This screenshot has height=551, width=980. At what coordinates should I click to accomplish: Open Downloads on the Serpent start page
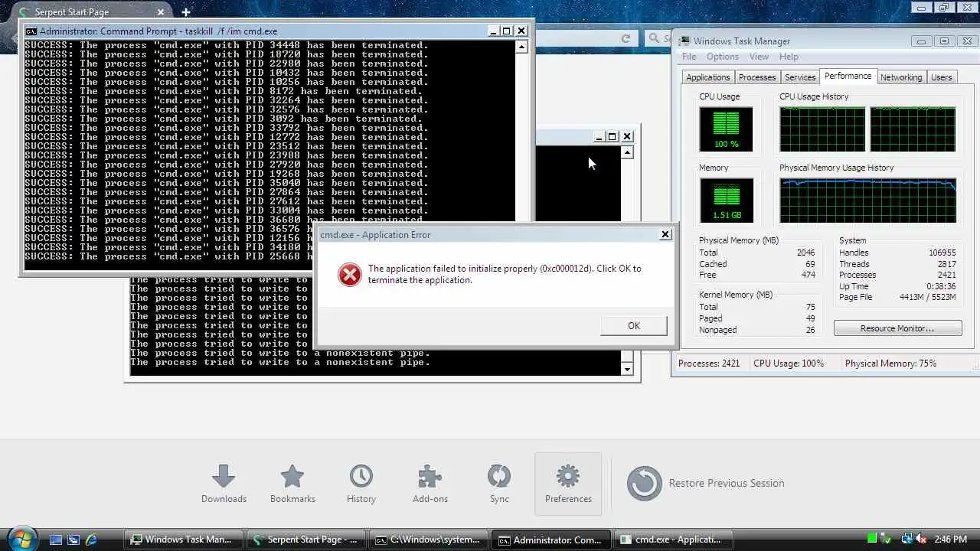tap(224, 484)
